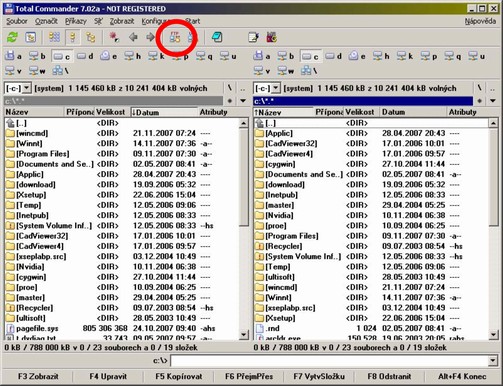
Task: Select drive c button in left panel
Action: click(62, 56)
